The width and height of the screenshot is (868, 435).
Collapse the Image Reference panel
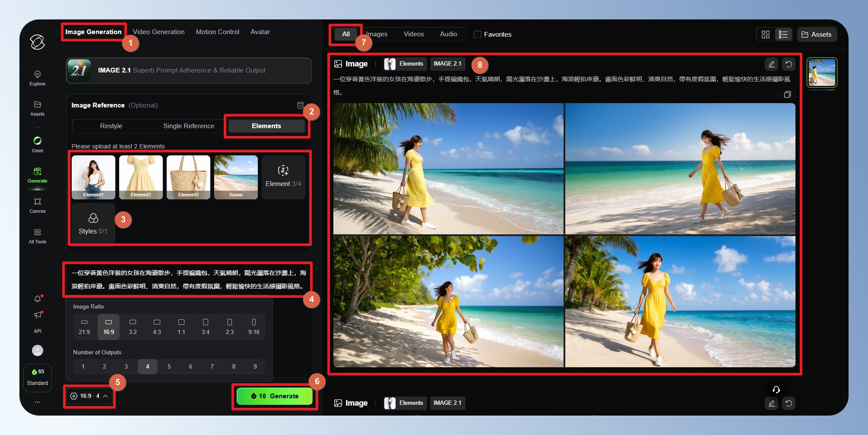point(301,105)
